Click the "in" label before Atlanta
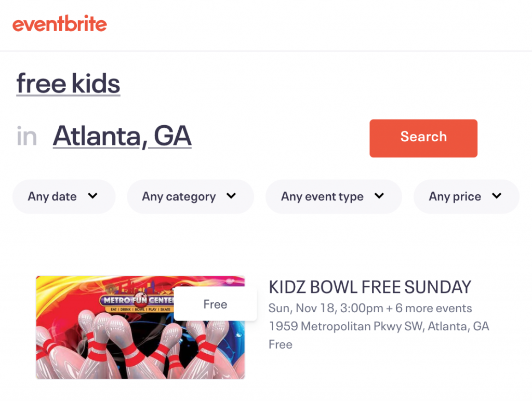 pyautogui.click(x=26, y=136)
